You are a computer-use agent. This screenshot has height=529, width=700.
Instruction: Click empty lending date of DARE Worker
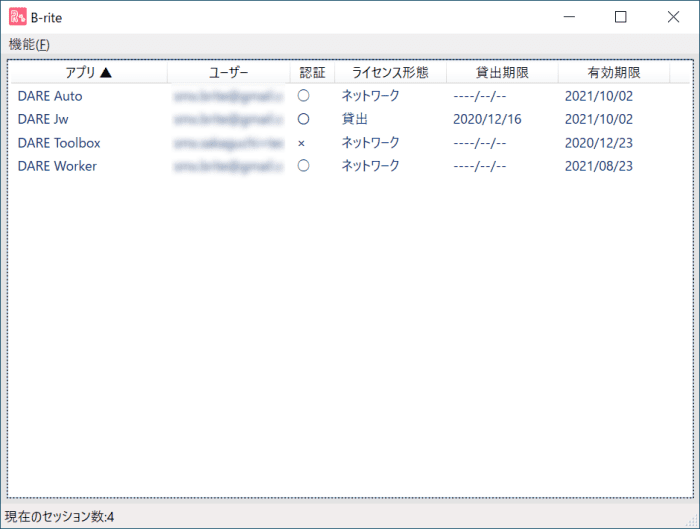[479, 166]
